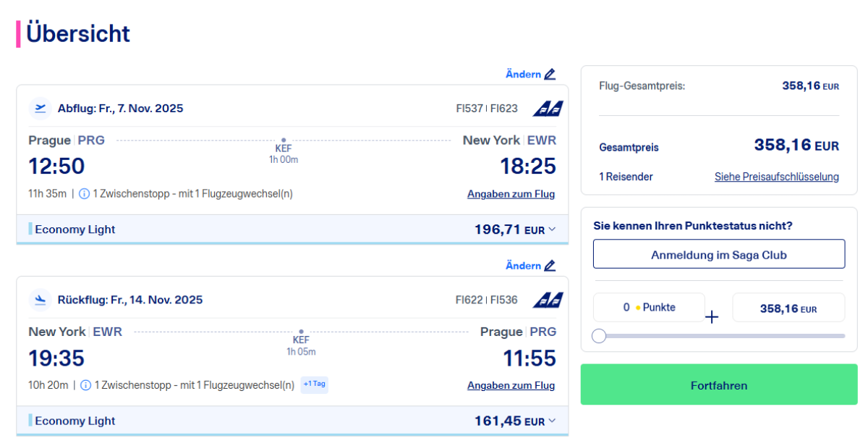Click the info icon for the return stopover
Viewport: 868px width, 446px height.
[x=85, y=385]
